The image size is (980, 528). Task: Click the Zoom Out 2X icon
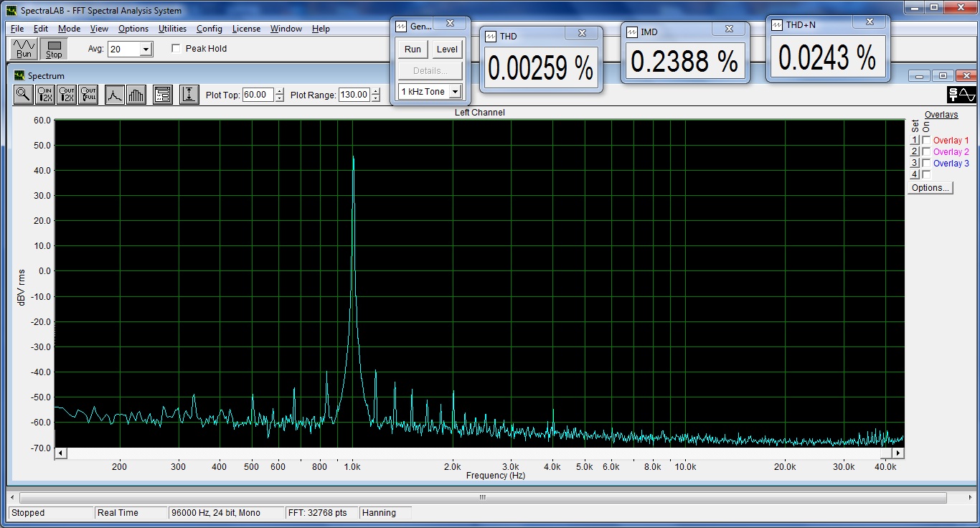tap(67, 94)
